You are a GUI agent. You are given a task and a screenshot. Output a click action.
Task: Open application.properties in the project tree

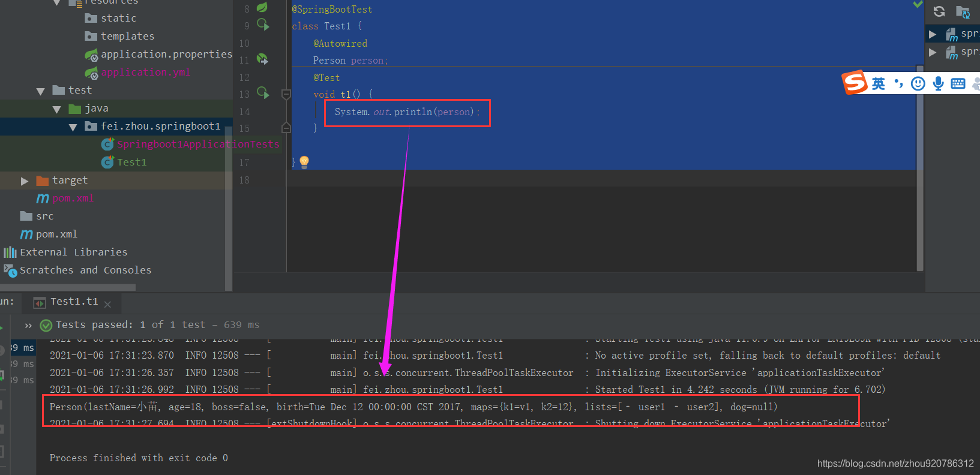[166, 54]
